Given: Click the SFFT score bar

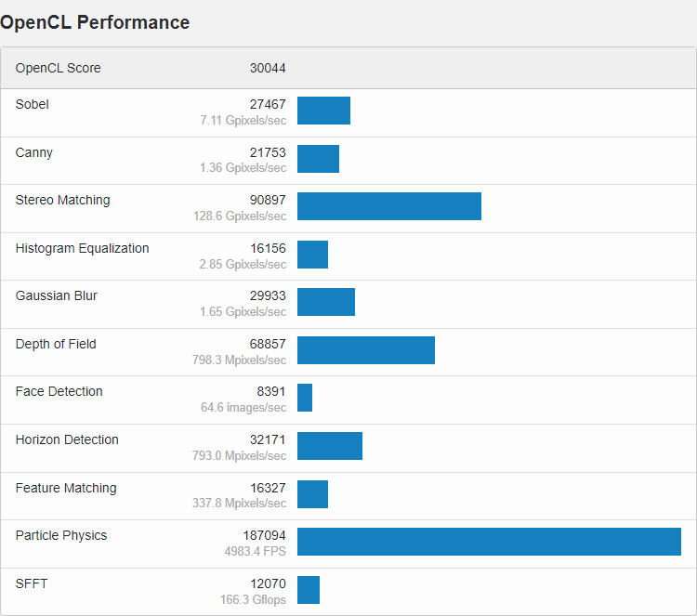Looking at the screenshot, I should coord(309,590).
